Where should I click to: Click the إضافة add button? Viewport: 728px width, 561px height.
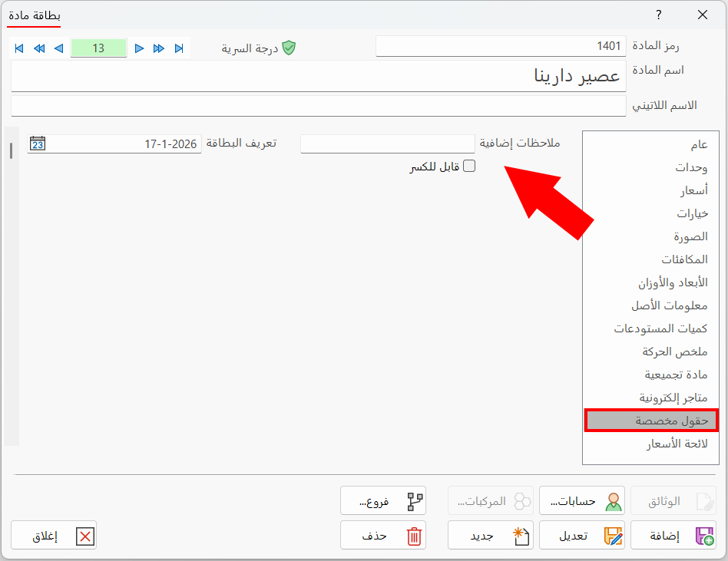point(673,535)
